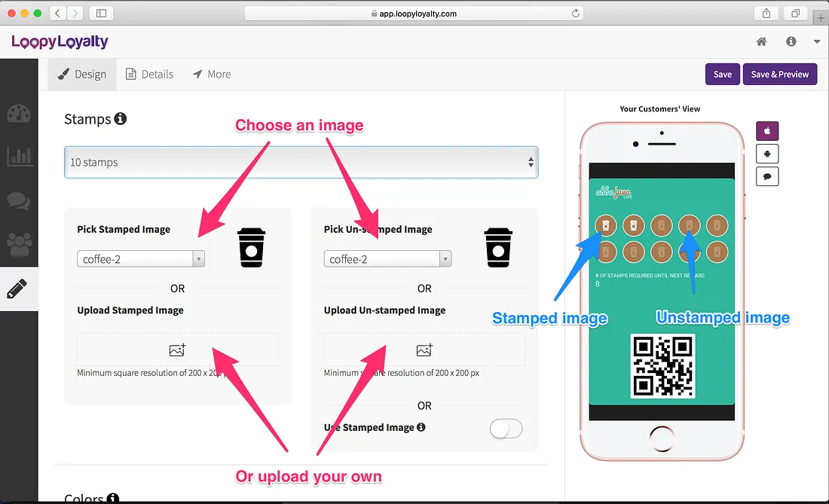Viewport: 829px width, 504px height.
Task: Open Safari share button
Action: (766, 14)
